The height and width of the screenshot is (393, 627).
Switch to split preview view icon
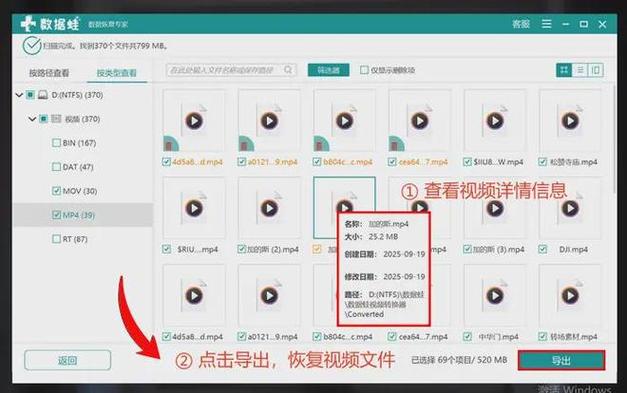coord(595,70)
